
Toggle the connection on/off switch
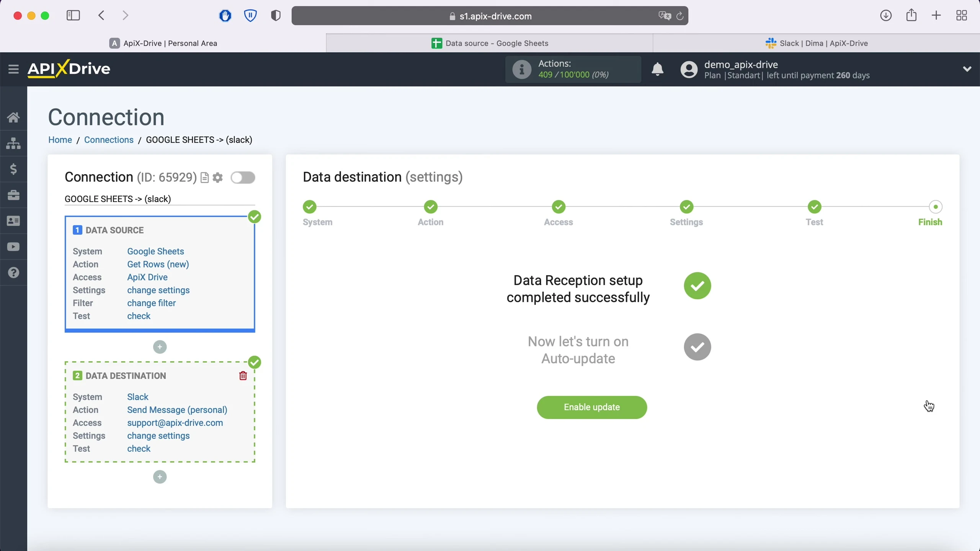tap(243, 178)
